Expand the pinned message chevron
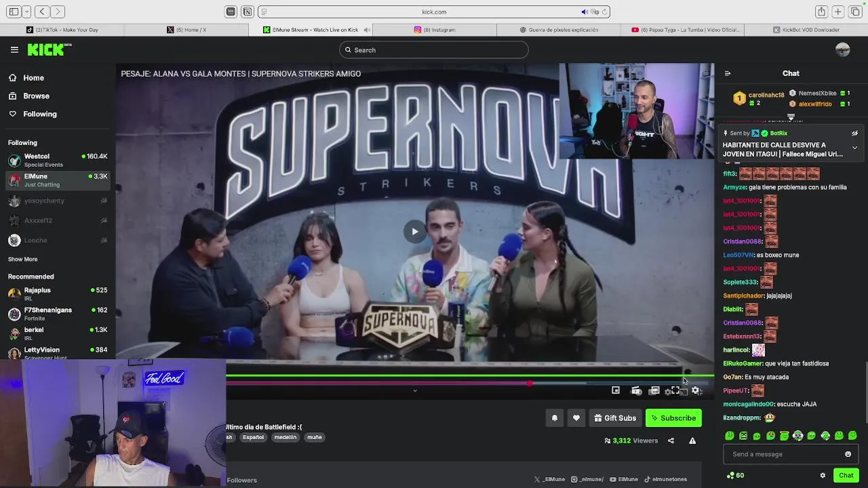The height and width of the screenshot is (488, 868). pos(854,147)
